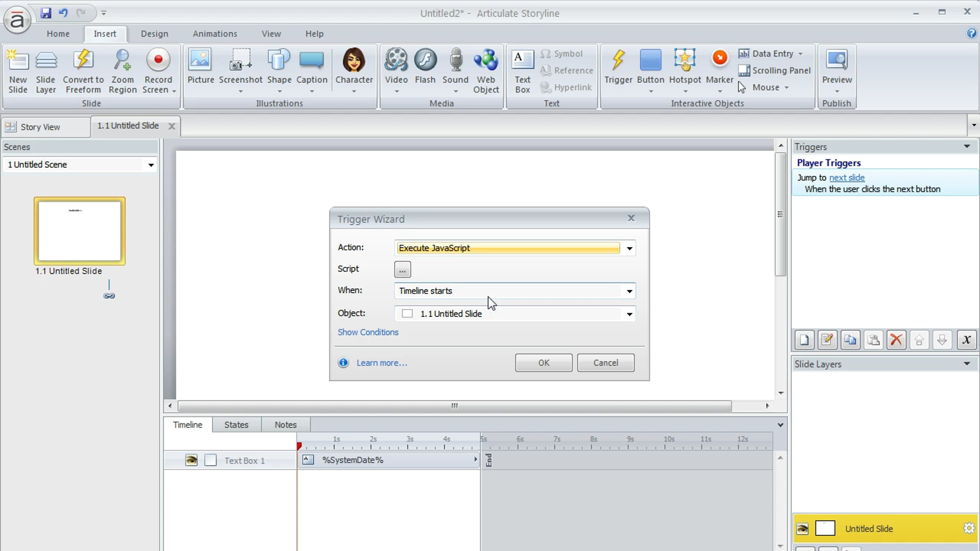Insert Flash media
980x551 pixels.
coord(425,67)
